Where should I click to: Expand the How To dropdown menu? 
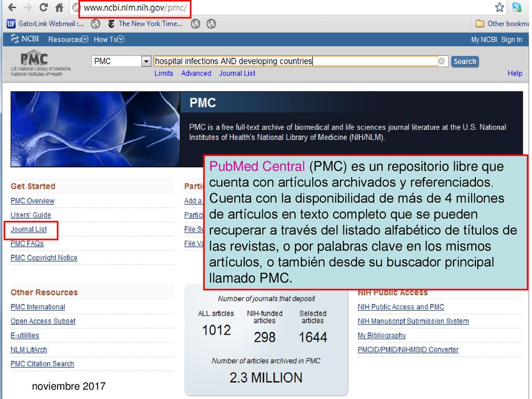(109, 39)
